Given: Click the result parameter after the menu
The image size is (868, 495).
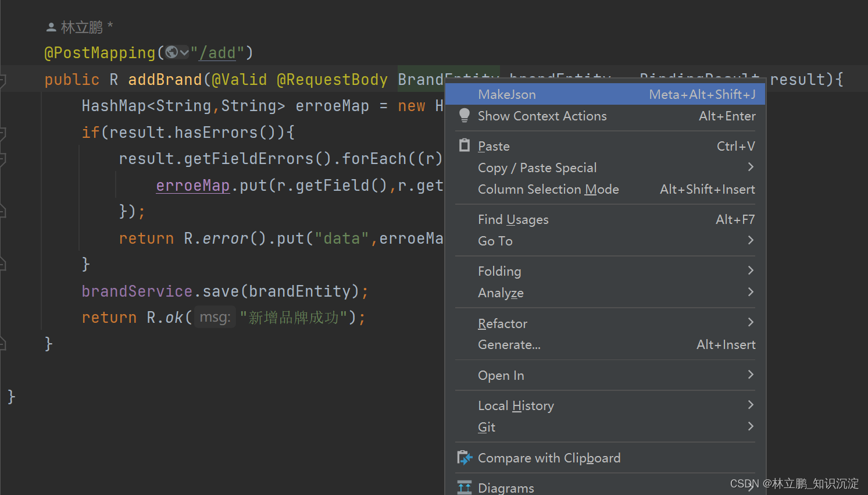Looking at the screenshot, I should (x=798, y=80).
